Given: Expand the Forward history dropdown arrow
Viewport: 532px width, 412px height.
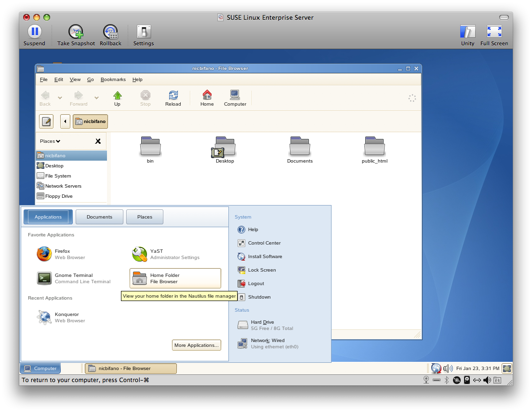Looking at the screenshot, I should (97, 98).
